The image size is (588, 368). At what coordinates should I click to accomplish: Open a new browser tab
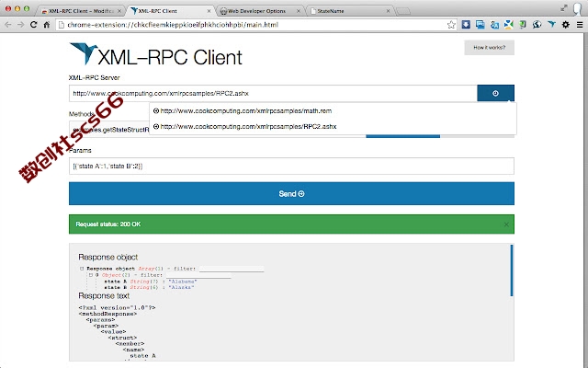[x=403, y=11]
